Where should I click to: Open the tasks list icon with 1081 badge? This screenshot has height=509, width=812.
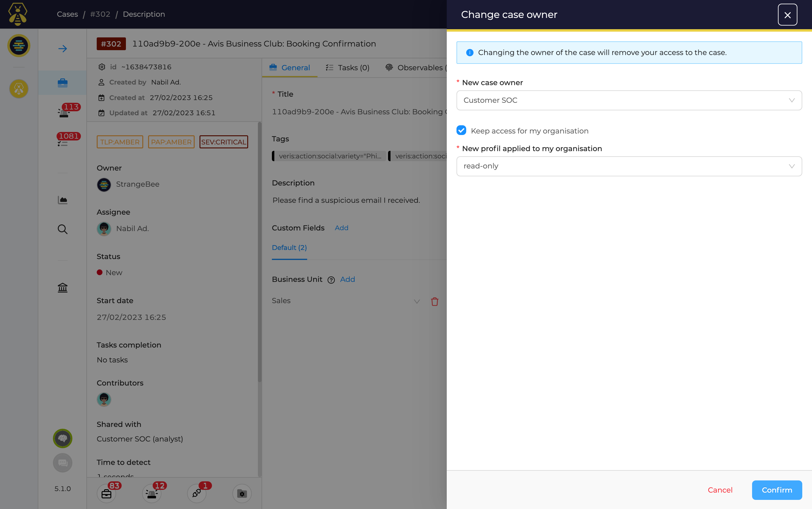[63, 143]
